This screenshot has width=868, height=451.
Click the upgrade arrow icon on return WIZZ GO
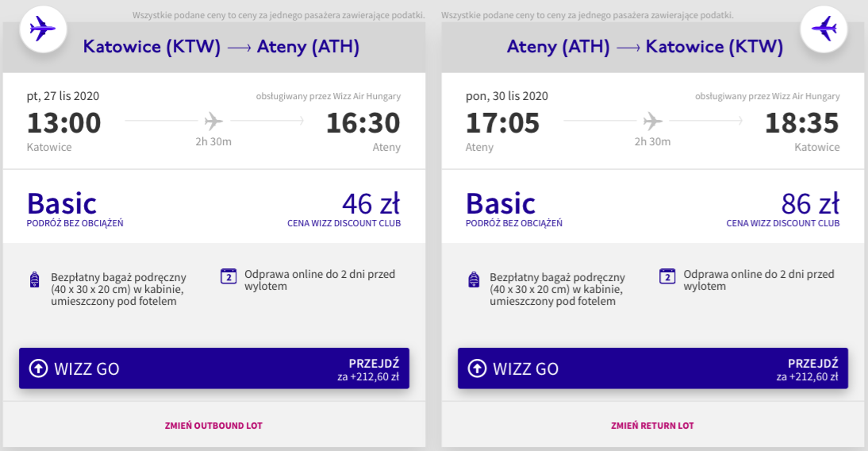477,368
